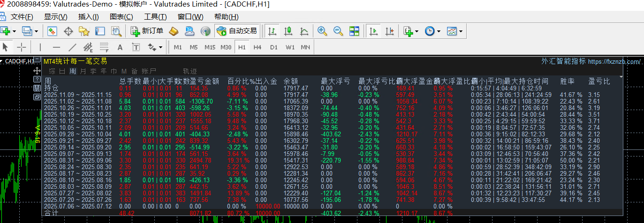Open the 文件(F) menu
Screen dimensions: 644x223
click(22, 17)
